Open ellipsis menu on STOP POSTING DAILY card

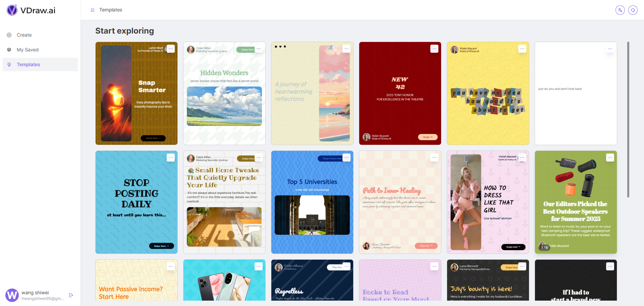171,158
